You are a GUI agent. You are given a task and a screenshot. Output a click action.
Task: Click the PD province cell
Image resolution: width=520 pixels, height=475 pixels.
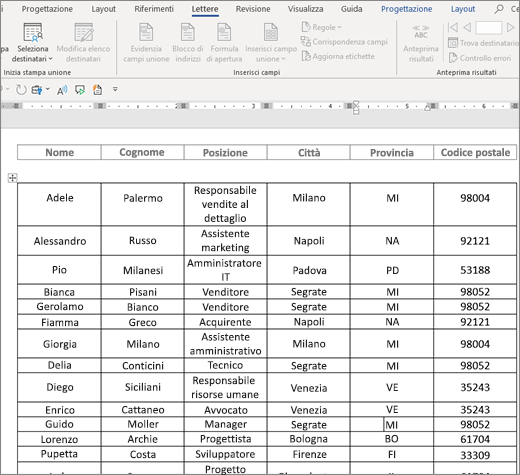[x=392, y=270]
